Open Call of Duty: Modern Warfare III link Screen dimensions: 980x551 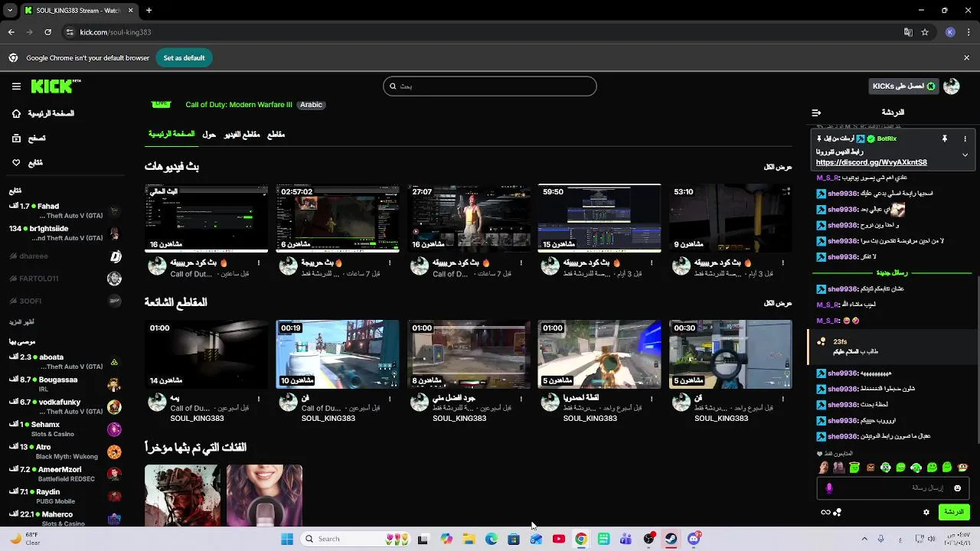pos(239,105)
